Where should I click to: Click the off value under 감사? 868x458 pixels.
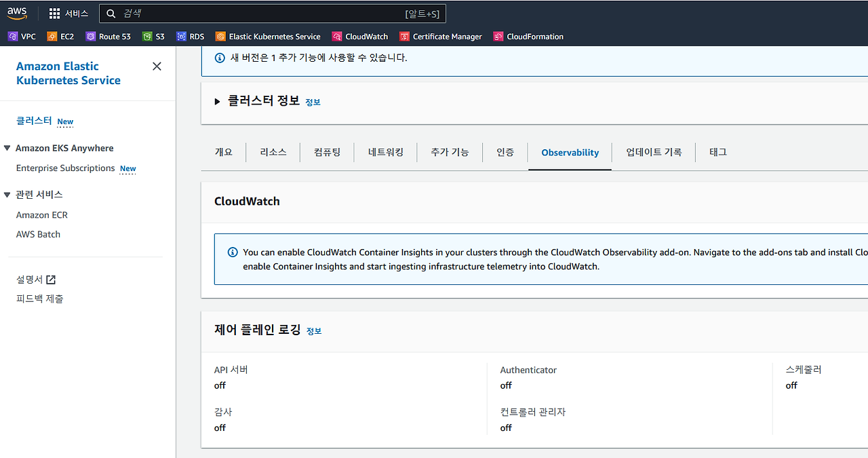coord(220,427)
